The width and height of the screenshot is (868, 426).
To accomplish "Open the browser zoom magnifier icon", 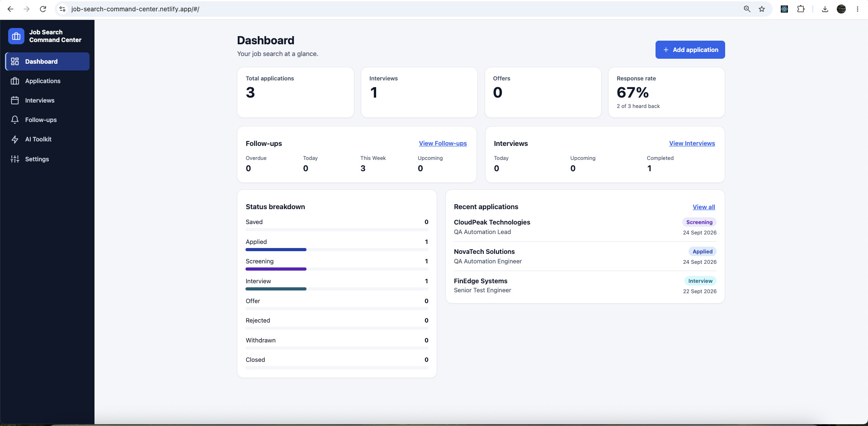I will pos(747,9).
